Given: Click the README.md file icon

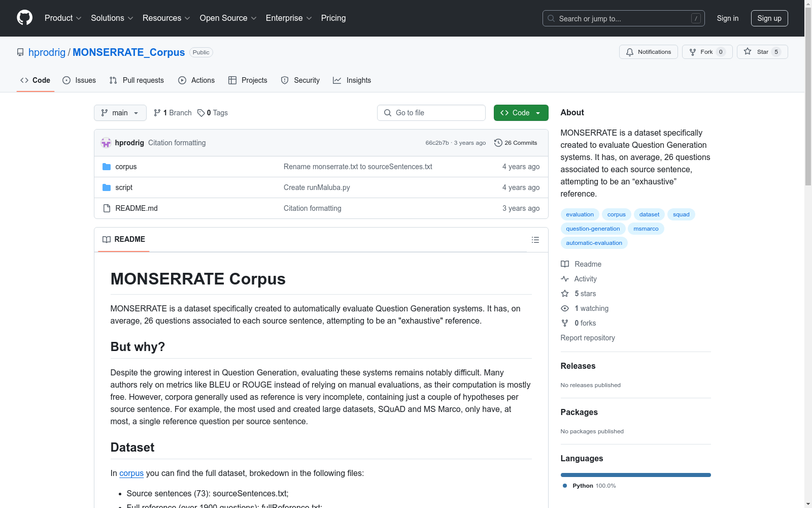Looking at the screenshot, I should (107, 208).
